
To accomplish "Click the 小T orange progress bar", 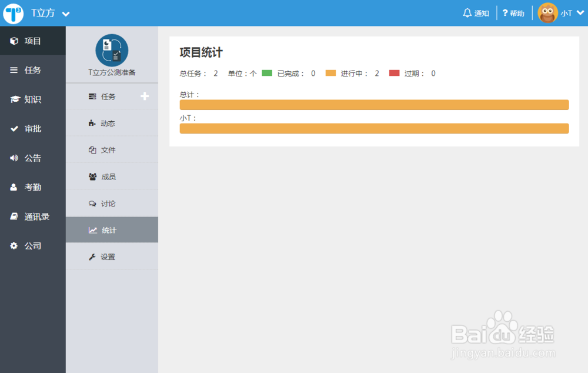I will tap(374, 128).
